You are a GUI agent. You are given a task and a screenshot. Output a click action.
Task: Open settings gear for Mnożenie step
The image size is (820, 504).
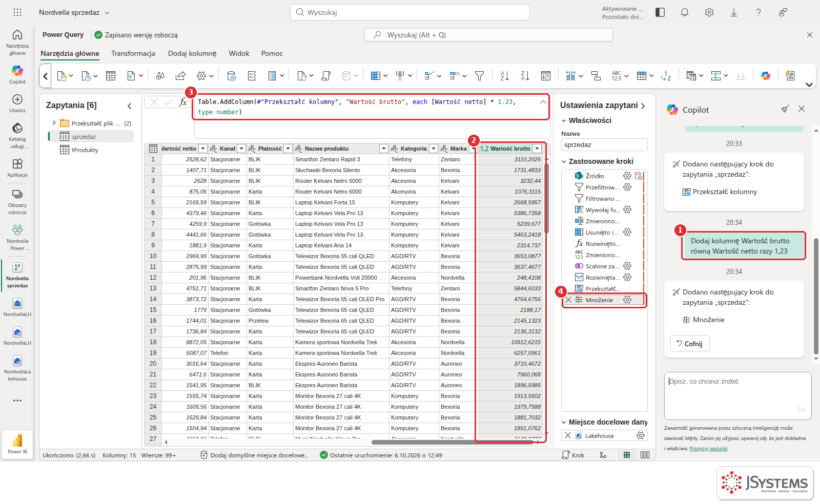tap(627, 300)
